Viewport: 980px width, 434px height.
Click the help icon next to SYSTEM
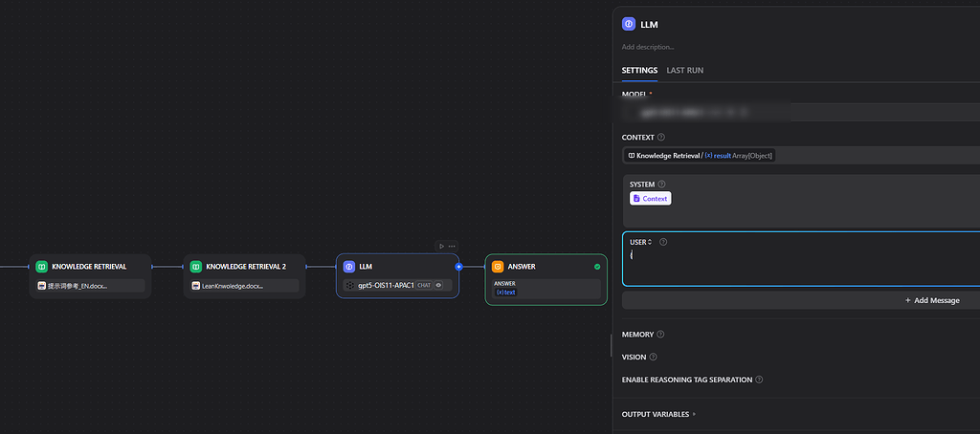point(662,184)
